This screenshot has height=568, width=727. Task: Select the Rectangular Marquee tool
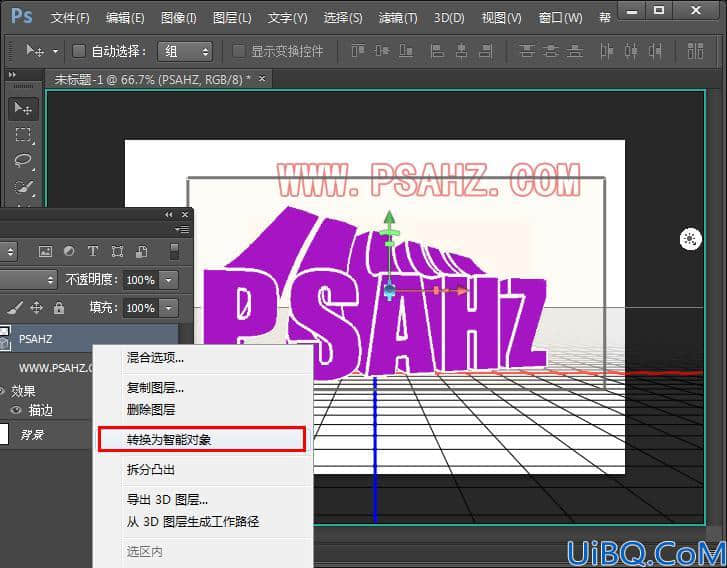coord(23,135)
